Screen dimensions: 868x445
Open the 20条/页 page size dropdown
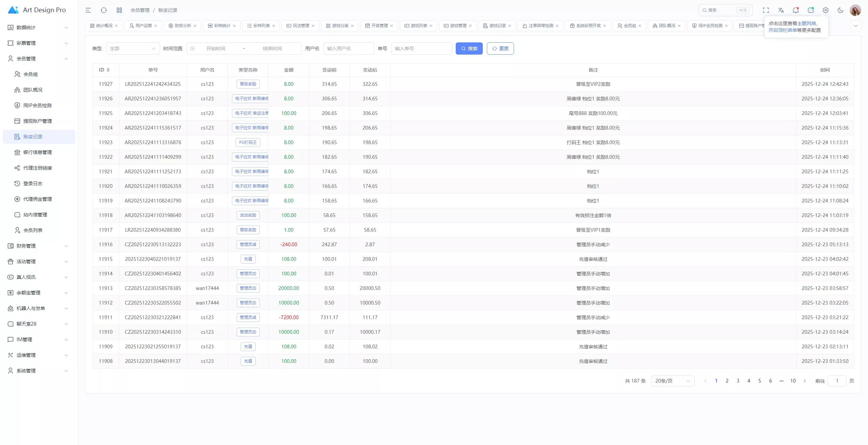click(x=672, y=381)
